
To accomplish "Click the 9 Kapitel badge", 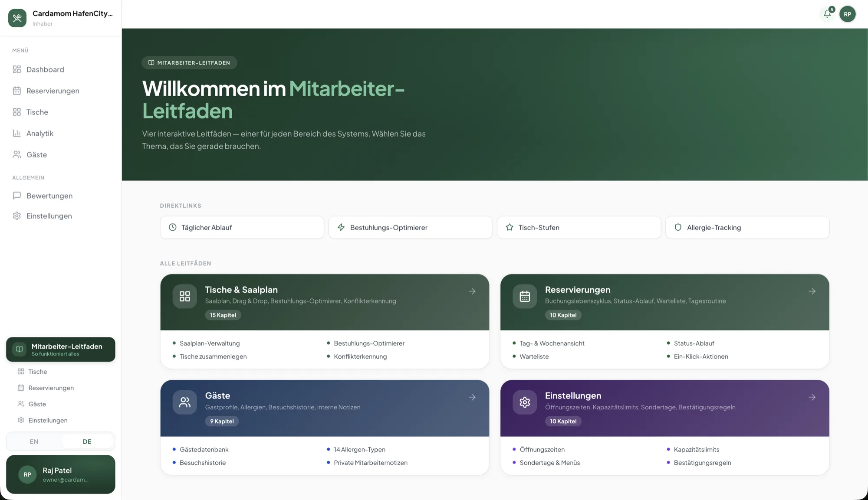I will click(x=222, y=421).
